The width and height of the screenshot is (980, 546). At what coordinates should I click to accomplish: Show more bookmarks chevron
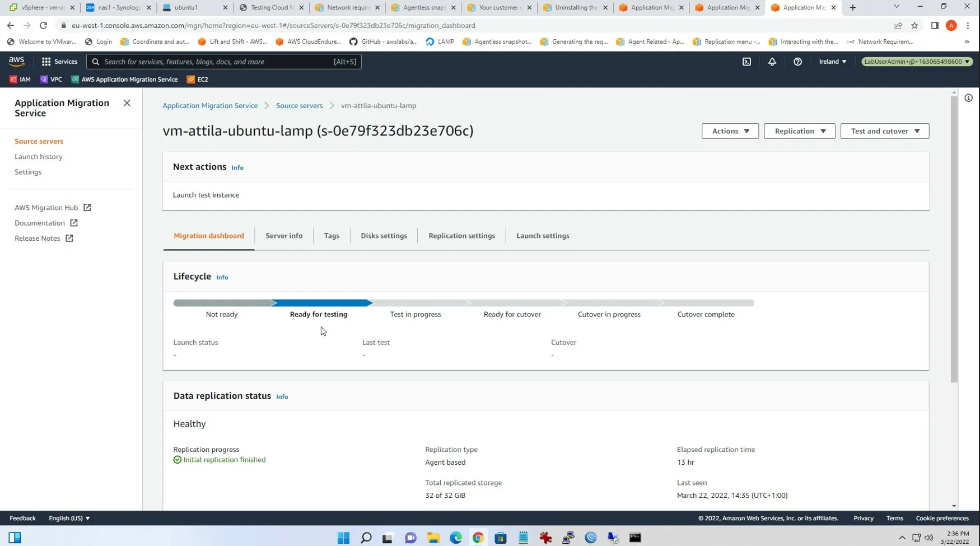point(967,41)
